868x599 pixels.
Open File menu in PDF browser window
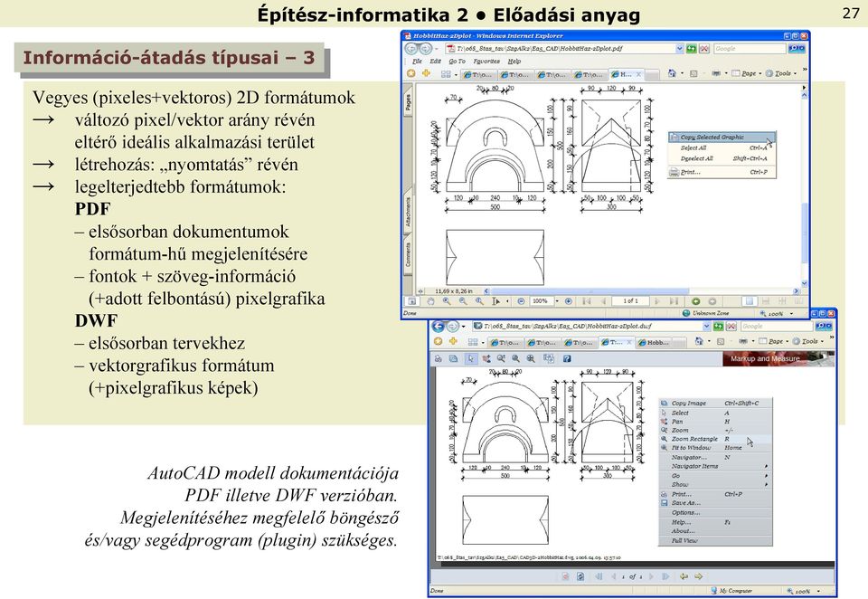(x=417, y=62)
